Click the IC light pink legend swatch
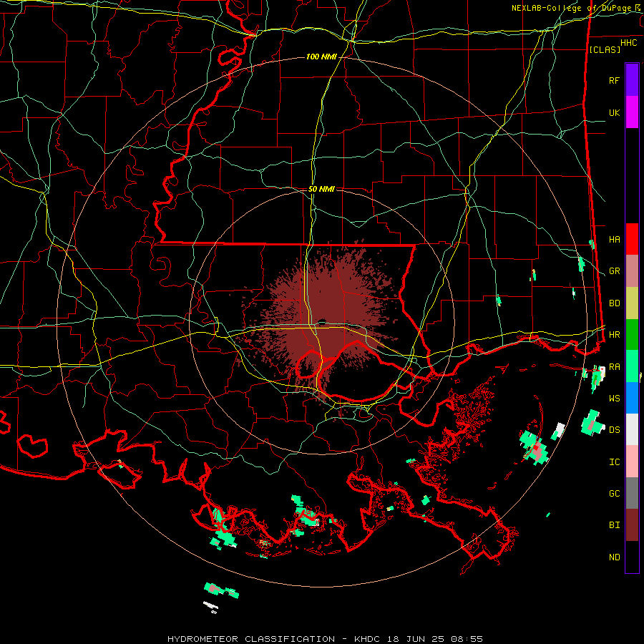The width and height of the screenshot is (644, 644). click(x=632, y=462)
